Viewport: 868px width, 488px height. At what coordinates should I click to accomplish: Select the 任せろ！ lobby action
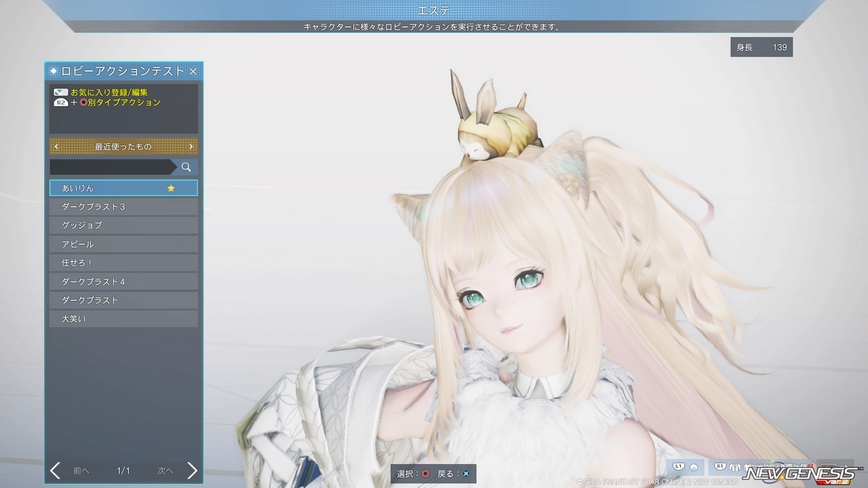(x=124, y=262)
